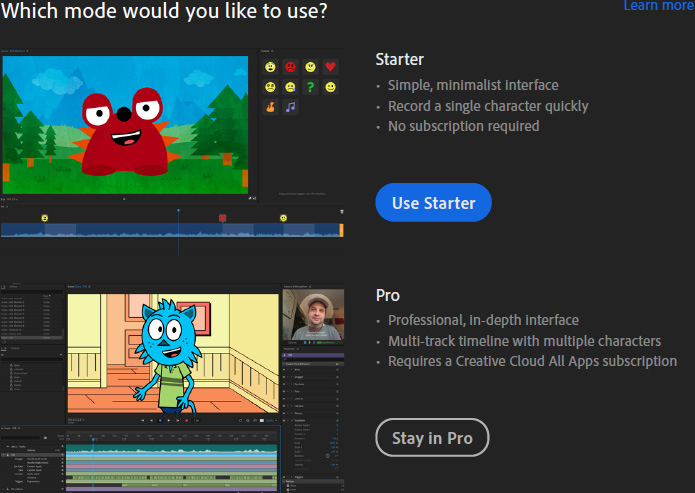Click "Simple, minimalist interface" text

[473, 85]
